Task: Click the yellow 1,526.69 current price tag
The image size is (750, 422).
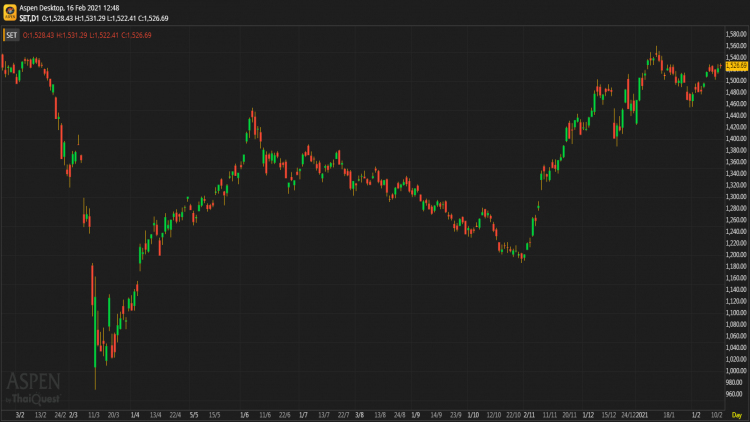Action: point(736,66)
